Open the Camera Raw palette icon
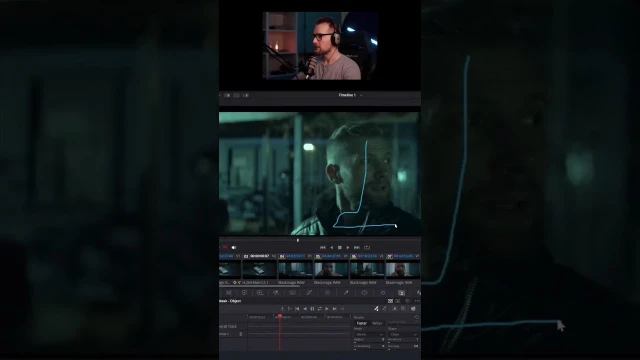 point(229,293)
